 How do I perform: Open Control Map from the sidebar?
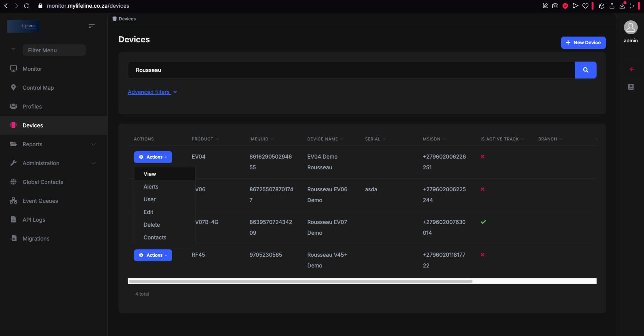click(38, 88)
